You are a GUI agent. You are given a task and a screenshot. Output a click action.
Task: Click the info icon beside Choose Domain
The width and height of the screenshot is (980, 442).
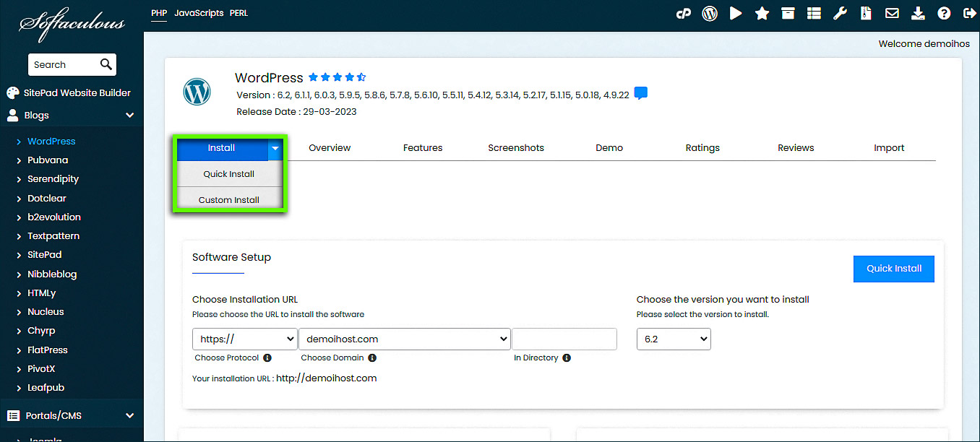pos(371,357)
